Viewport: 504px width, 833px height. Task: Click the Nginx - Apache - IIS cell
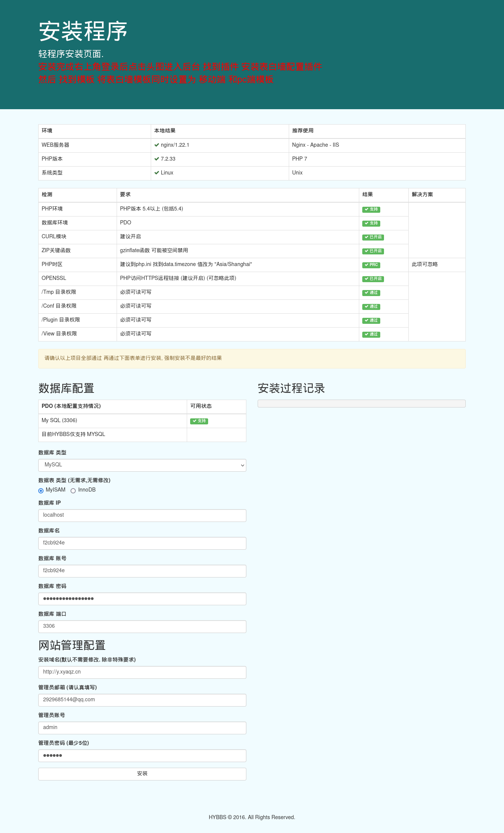pos(377,145)
